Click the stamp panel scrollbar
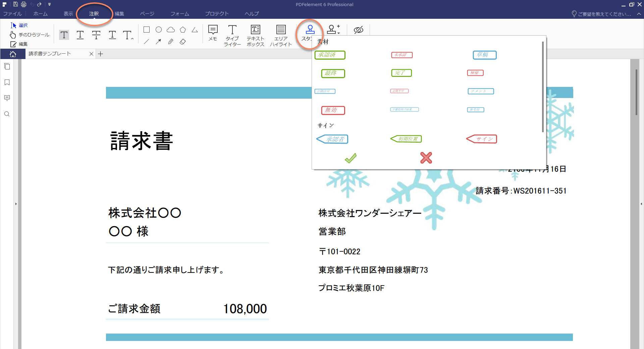Image resolution: width=644 pixels, height=349 pixels. point(543,87)
